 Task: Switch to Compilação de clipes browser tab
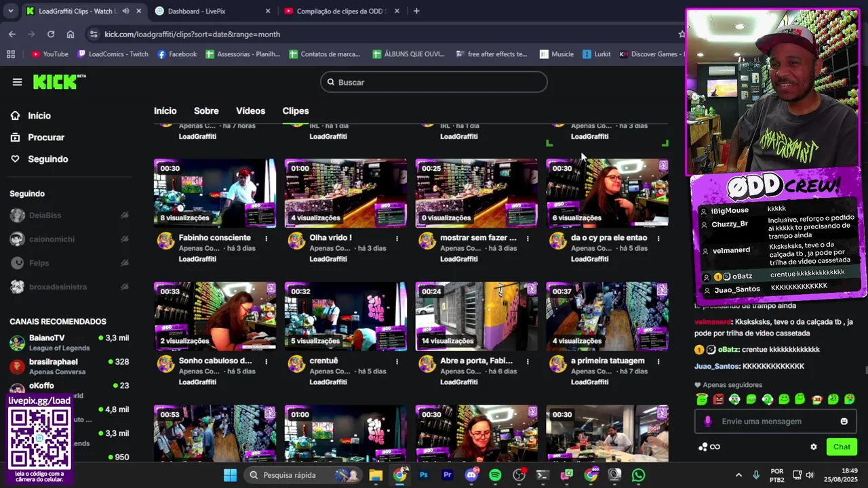tap(342, 11)
